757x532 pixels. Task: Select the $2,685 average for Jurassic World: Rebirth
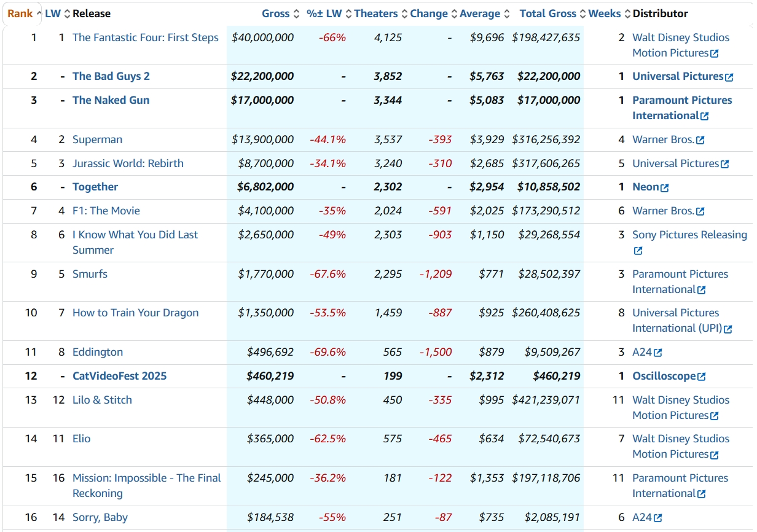click(x=487, y=163)
